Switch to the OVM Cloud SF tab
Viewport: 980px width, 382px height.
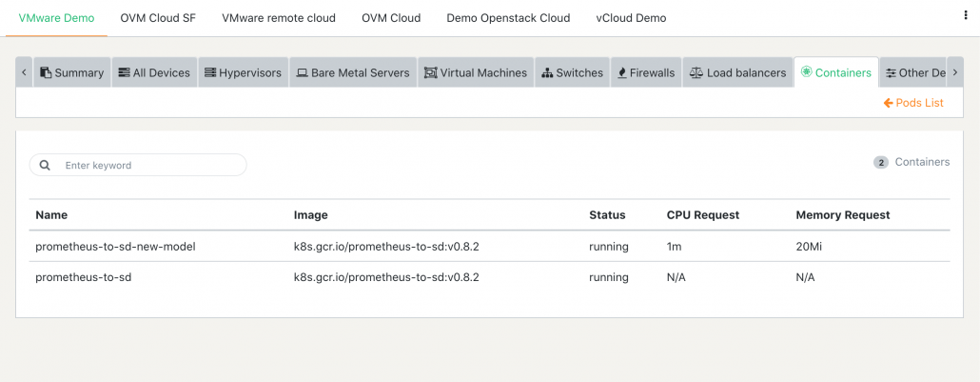158,18
